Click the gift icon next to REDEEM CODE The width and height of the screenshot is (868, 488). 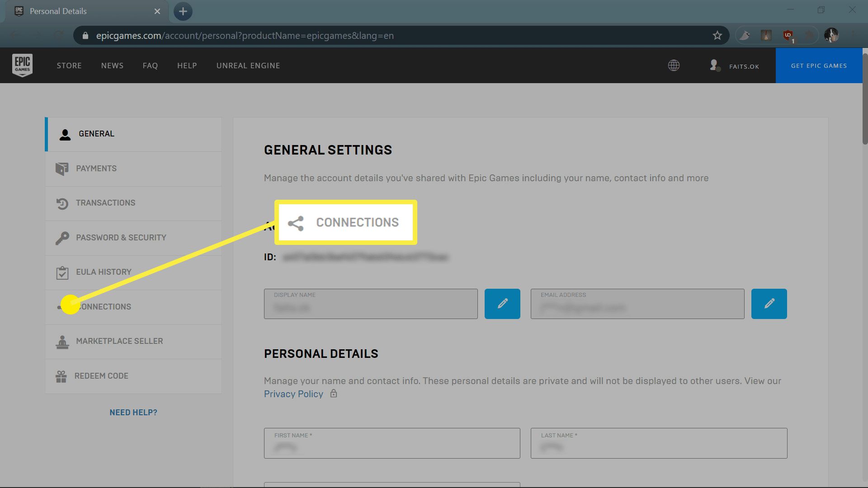click(x=61, y=376)
